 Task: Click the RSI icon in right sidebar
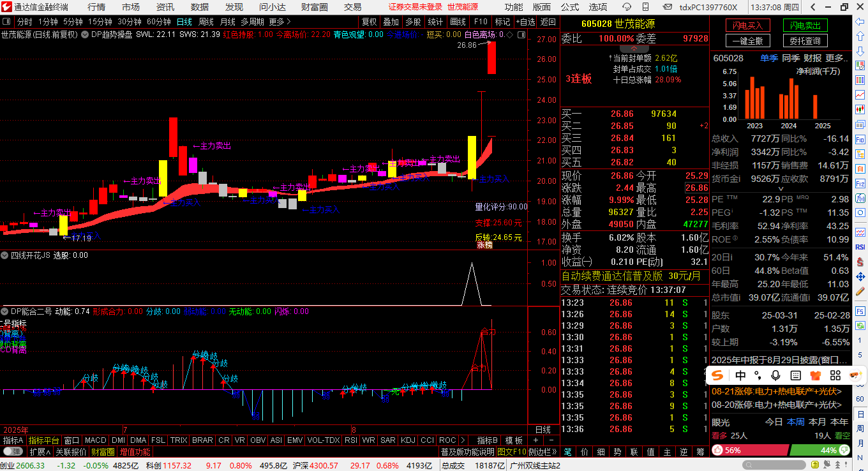click(860, 246)
